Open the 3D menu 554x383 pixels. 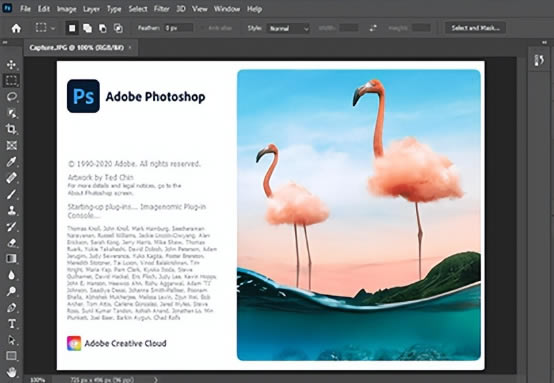(181, 9)
